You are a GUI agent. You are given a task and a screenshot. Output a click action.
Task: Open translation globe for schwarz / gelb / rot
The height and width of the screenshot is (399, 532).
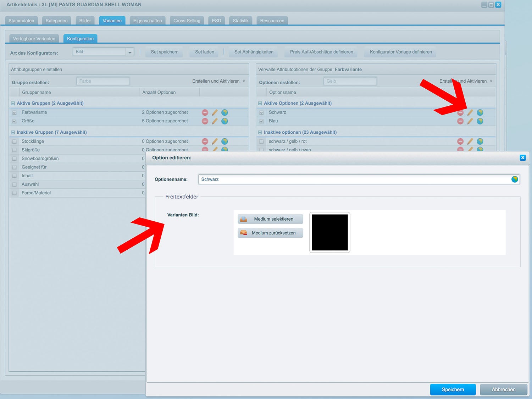tap(480, 141)
